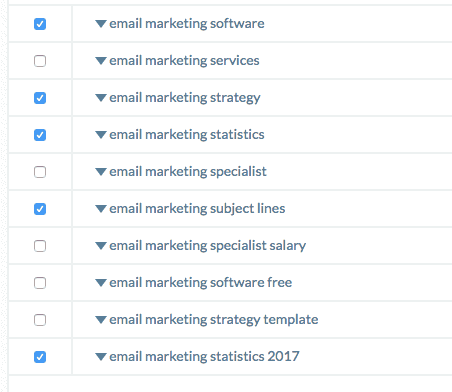Select the email marketing specialist salary keyword text
This screenshot has height=392, width=452.
coord(207,246)
